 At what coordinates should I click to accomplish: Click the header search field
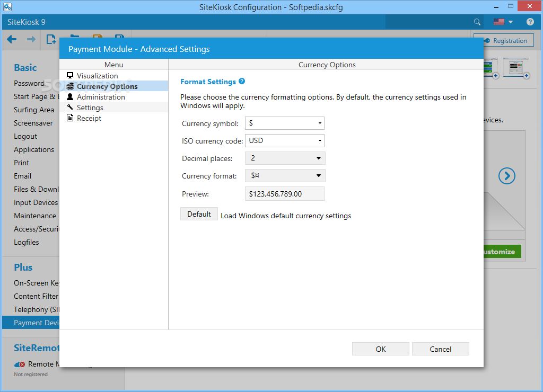[430, 22]
